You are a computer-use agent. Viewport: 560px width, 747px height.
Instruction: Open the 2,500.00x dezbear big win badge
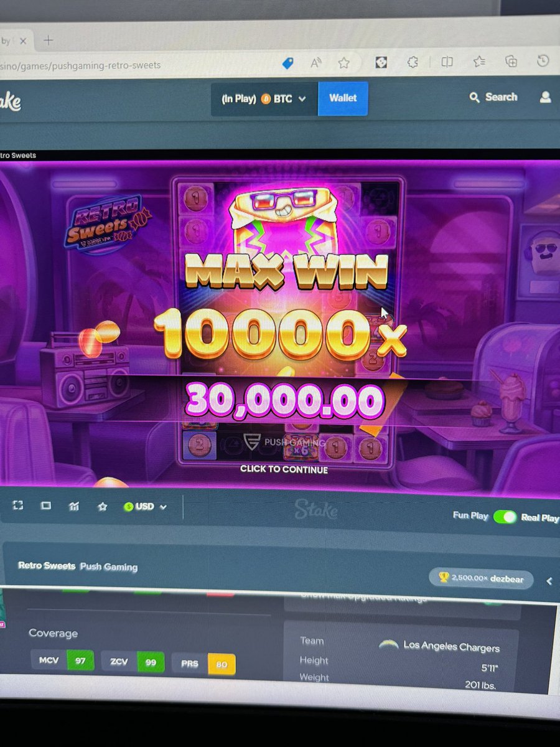480,578
